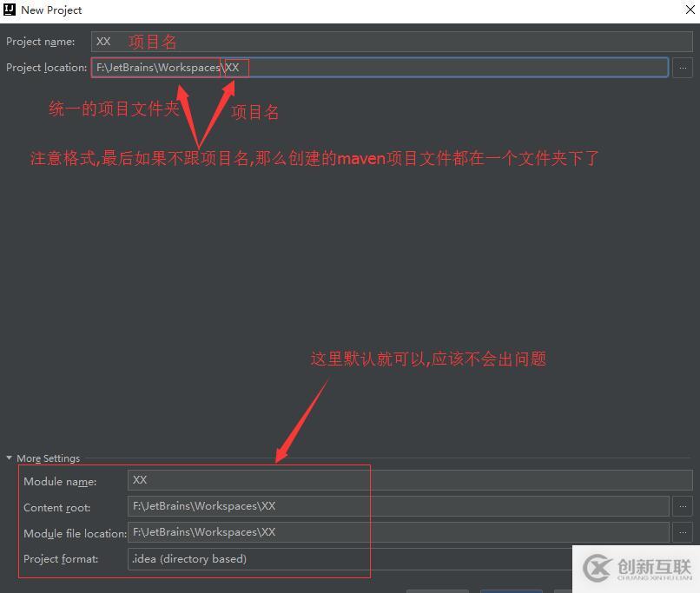Viewport: 700px width, 593px height.
Task: Click the browse ellipsis next to Project location
Action: point(683,67)
